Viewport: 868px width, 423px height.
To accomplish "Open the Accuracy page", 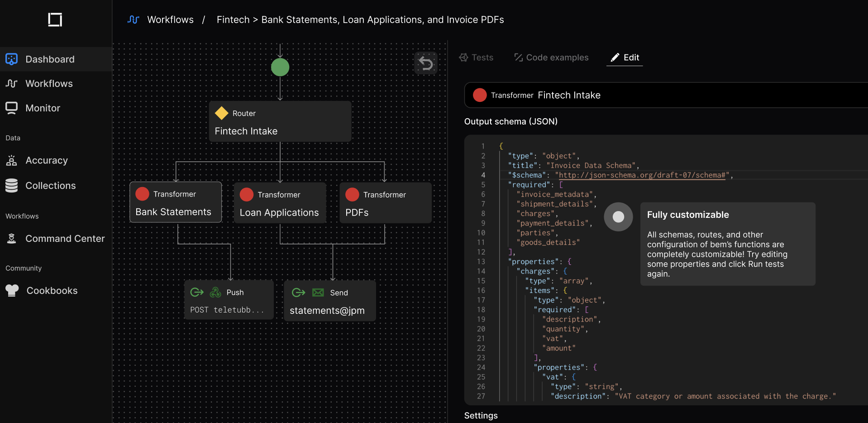I will point(56,160).
